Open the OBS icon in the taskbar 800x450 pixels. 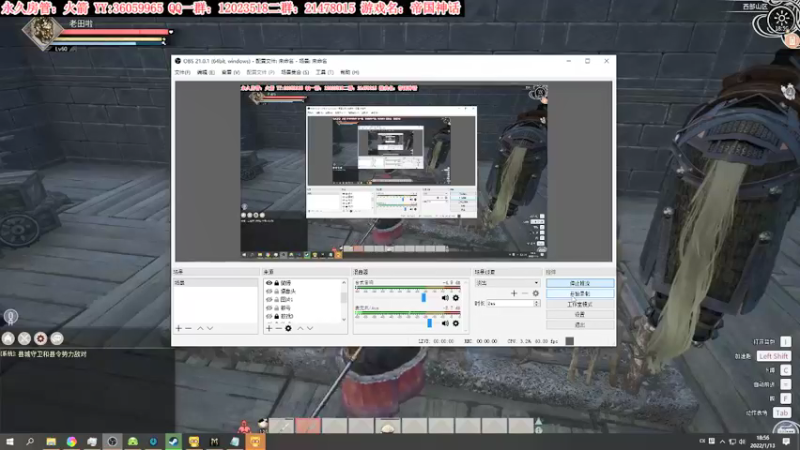pos(112,441)
